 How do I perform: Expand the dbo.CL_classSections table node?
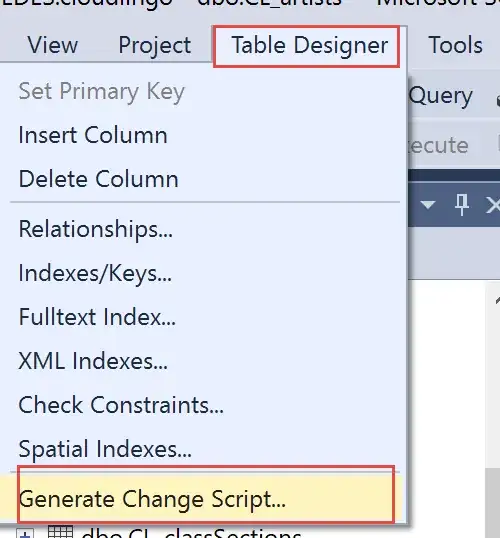point(25,534)
